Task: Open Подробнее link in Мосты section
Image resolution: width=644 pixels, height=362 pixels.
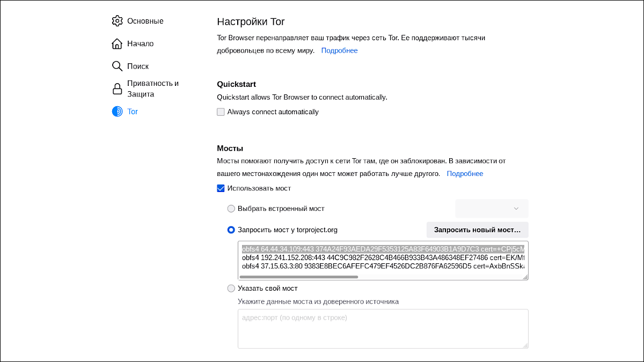Action: click(465, 174)
